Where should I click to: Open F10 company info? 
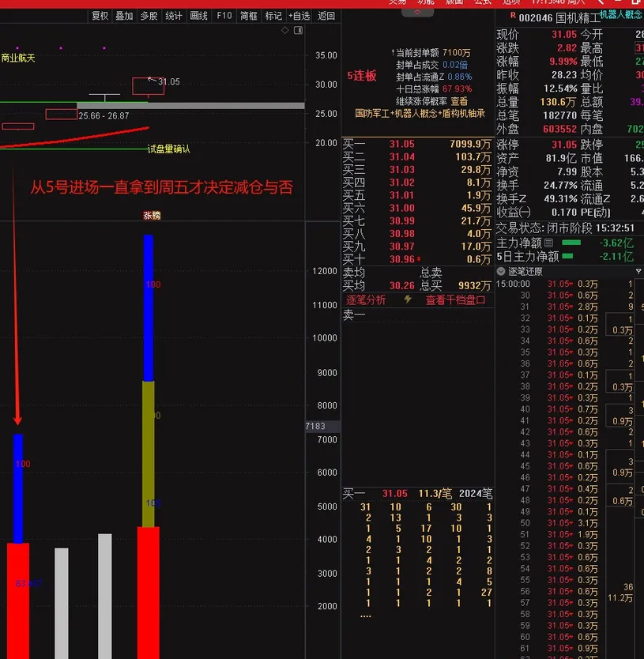click(x=224, y=16)
